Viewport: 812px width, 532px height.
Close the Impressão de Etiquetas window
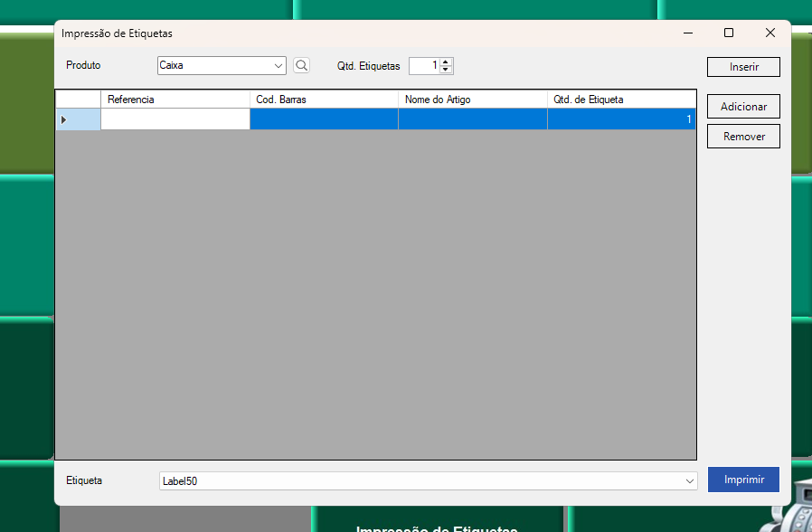(770, 33)
